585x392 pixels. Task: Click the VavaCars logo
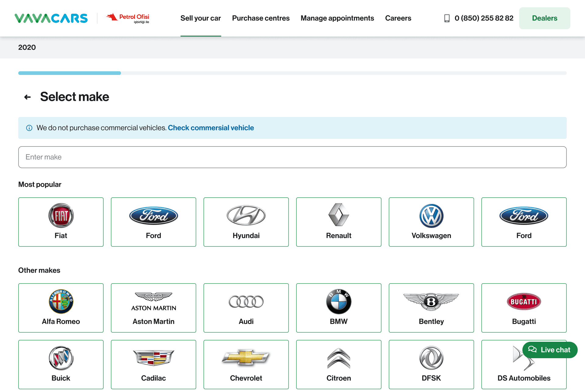[51, 18]
